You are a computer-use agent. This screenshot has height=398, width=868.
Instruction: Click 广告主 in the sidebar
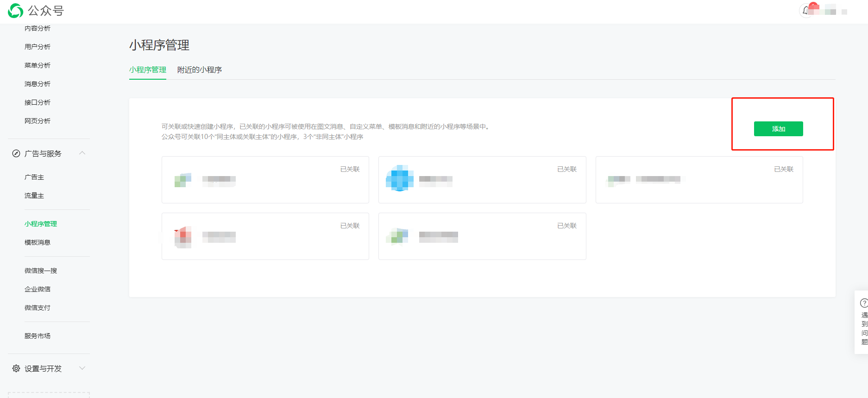[x=34, y=177]
